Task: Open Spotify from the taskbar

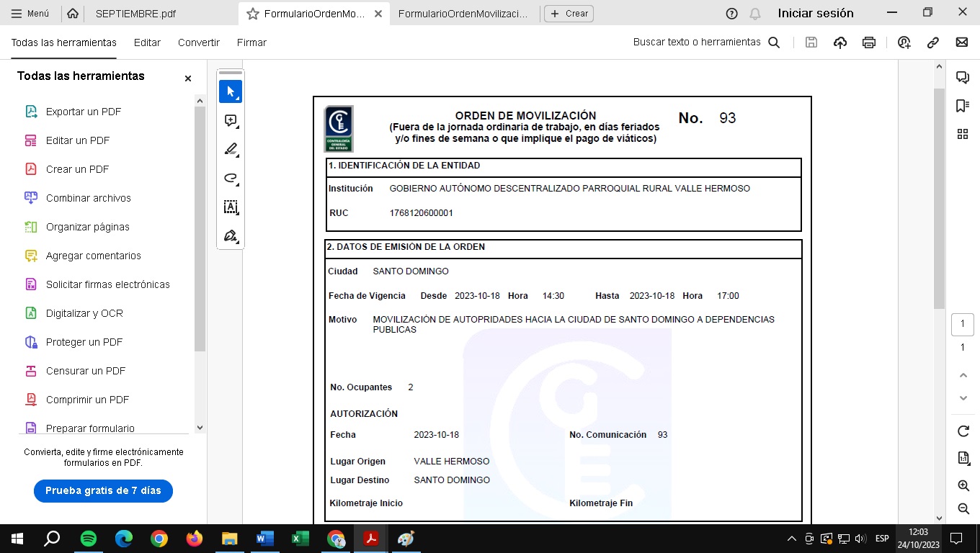Action: pyautogui.click(x=89, y=539)
